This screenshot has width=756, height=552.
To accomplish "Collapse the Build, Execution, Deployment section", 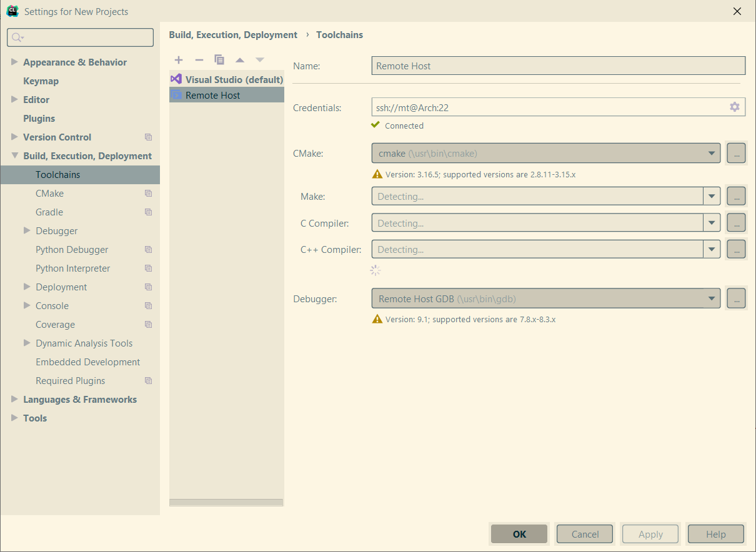I will pyautogui.click(x=15, y=155).
